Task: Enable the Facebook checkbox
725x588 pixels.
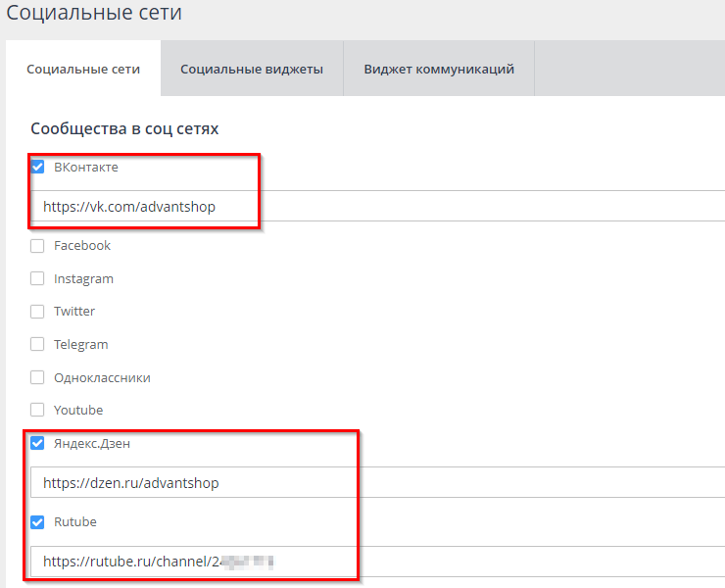Action: [38, 246]
